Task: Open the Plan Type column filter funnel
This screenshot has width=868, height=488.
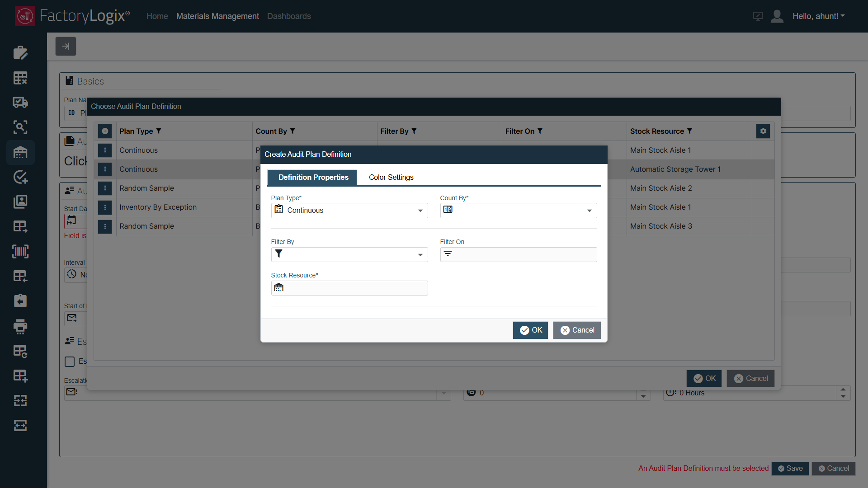Action: coord(159,131)
